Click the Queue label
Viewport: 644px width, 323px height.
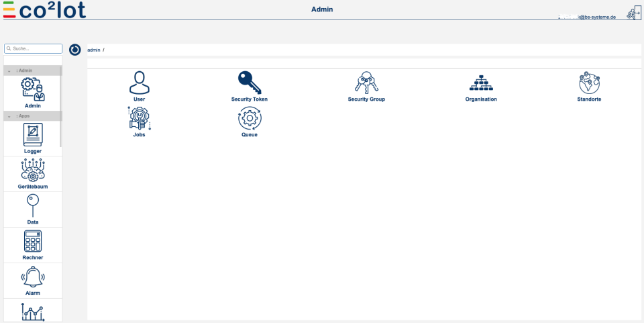250,135
